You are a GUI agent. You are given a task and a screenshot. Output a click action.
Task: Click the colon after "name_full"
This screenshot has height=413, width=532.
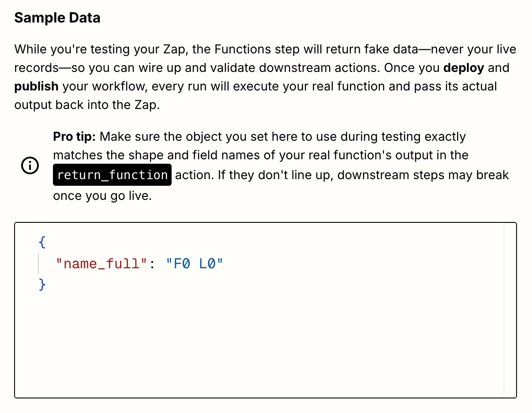152,264
